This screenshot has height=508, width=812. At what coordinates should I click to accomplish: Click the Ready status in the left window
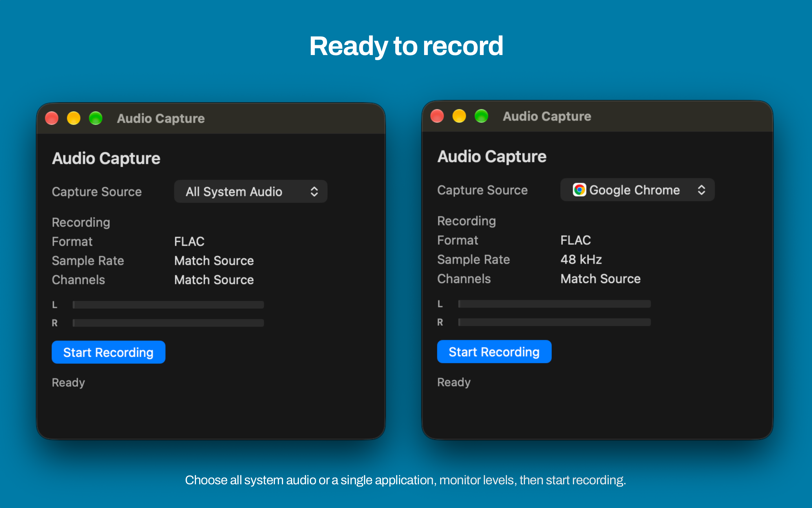69,383
